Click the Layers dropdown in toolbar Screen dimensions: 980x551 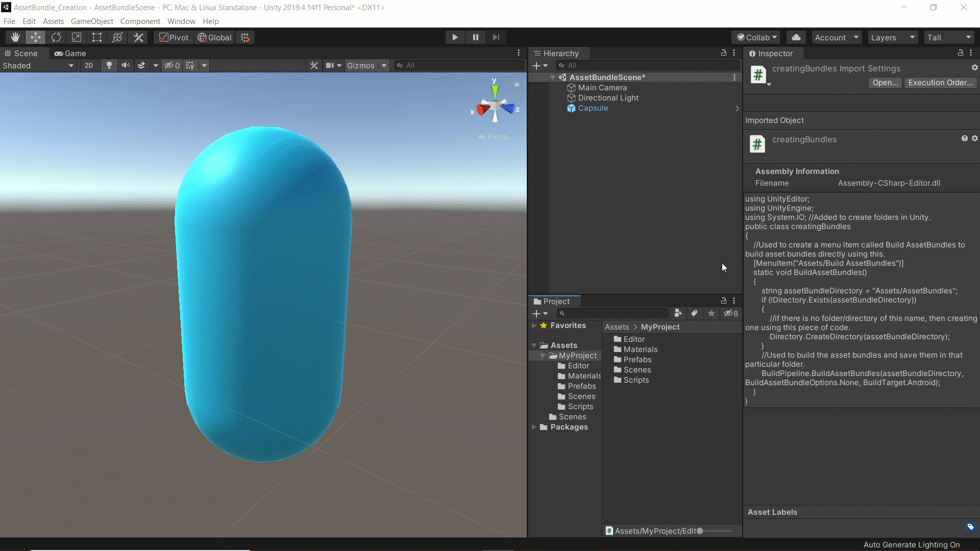[891, 37]
